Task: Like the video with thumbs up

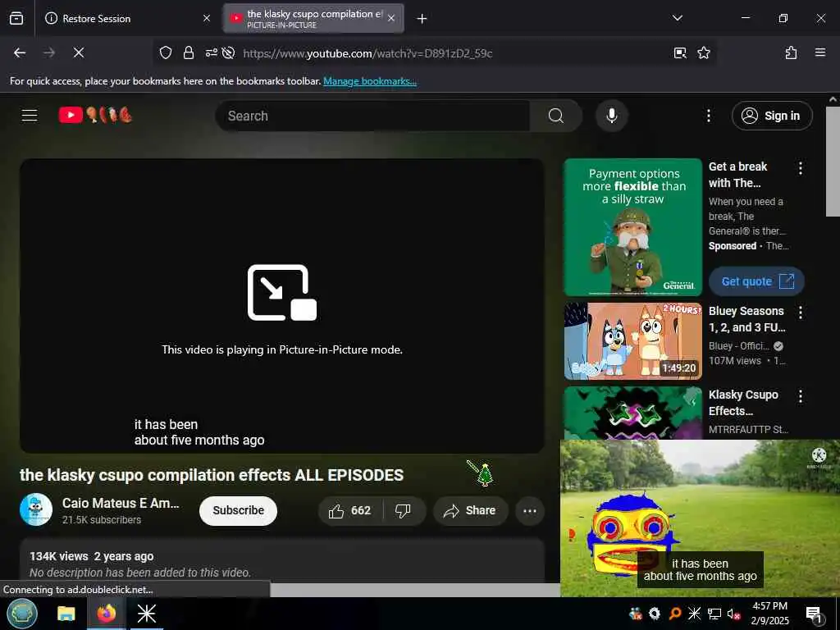Action: point(351,510)
